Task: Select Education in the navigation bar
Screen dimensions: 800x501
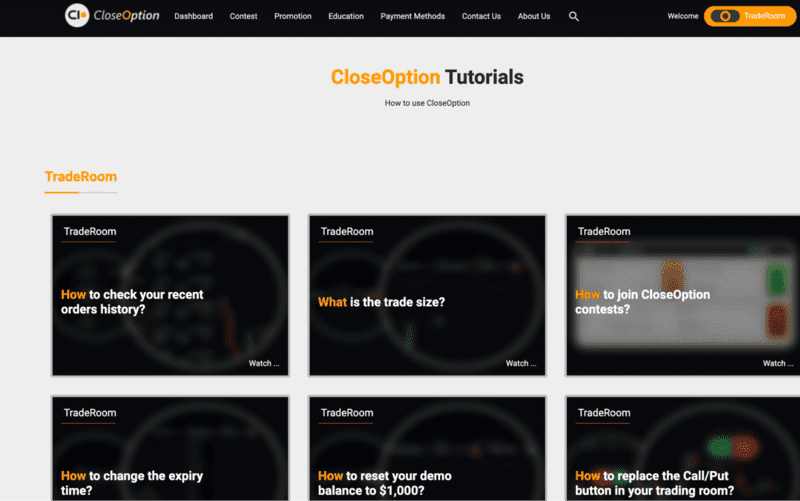Action: pos(346,16)
